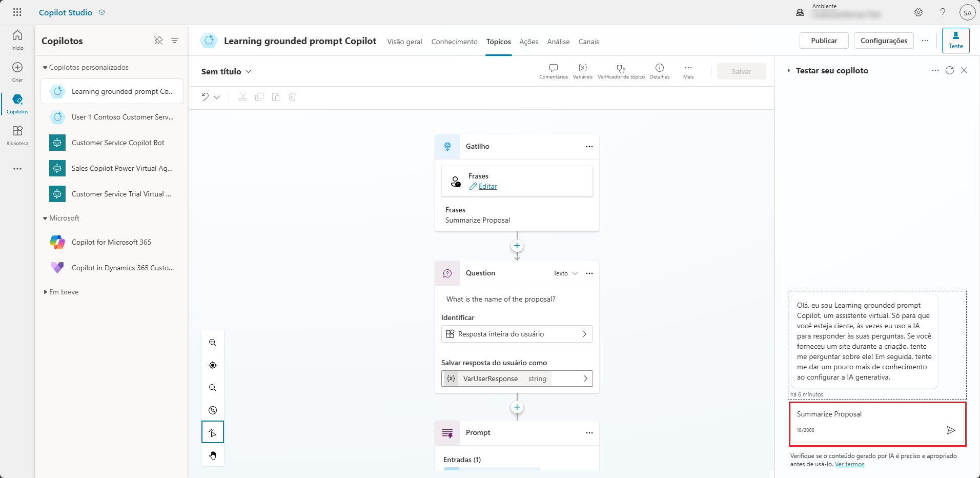This screenshot has width=980, height=478.
Task: Zoom out on the canvas
Action: [x=213, y=388]
